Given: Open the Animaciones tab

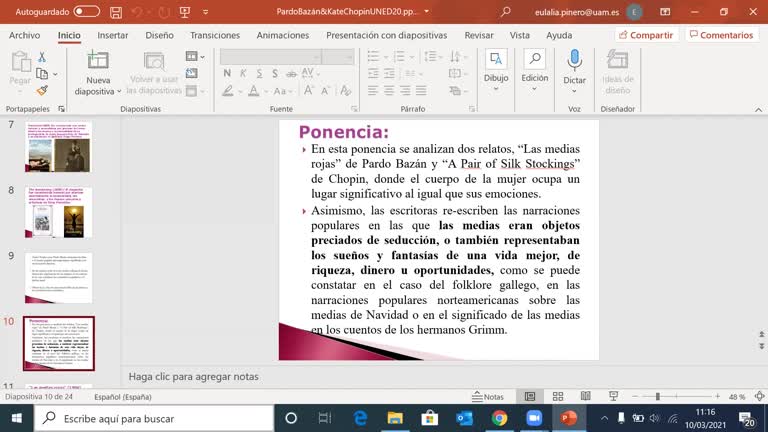Looking at the screenshot, I should coord(283,35).
